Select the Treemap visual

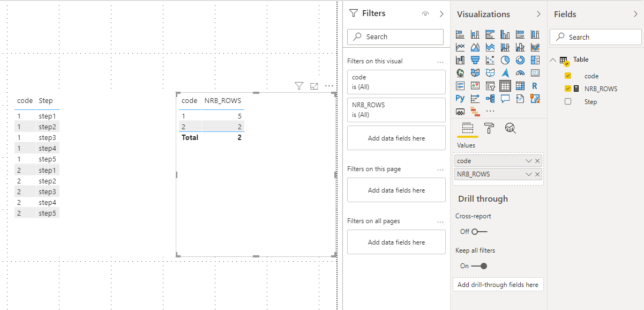click(535, 60)
